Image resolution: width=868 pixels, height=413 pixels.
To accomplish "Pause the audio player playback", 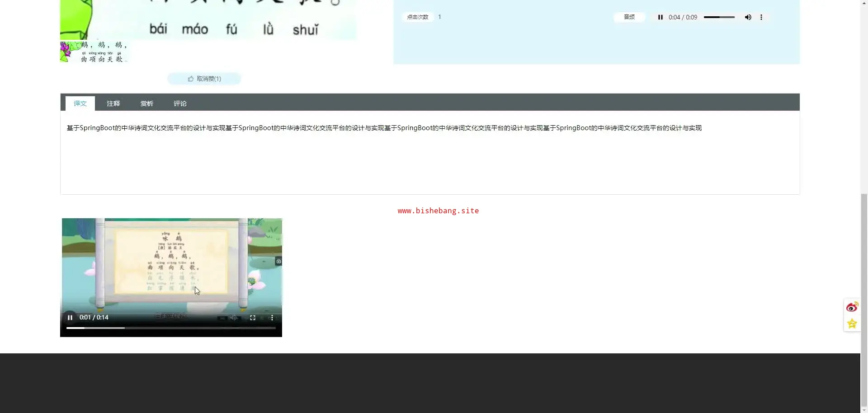I will click(x=660, y=17).
